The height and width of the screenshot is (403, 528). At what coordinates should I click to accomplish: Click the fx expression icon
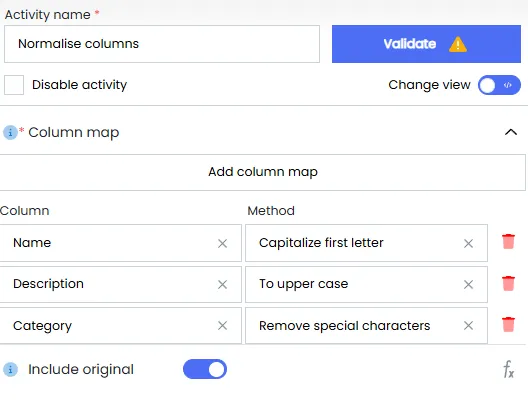click(x=508, y=369)
